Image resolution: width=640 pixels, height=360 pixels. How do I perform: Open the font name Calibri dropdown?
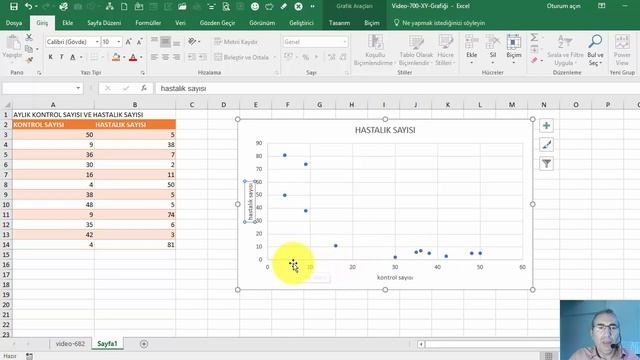(x=97, y=42)
